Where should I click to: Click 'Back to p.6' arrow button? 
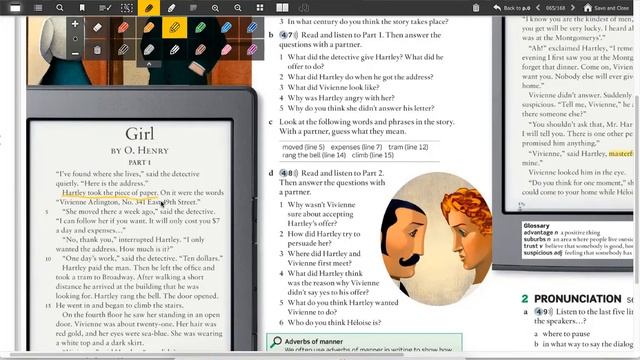click(512, 8)
